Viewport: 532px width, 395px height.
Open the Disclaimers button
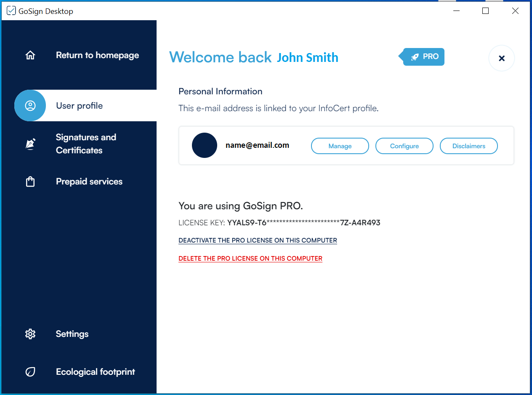[x=468, y=146]
